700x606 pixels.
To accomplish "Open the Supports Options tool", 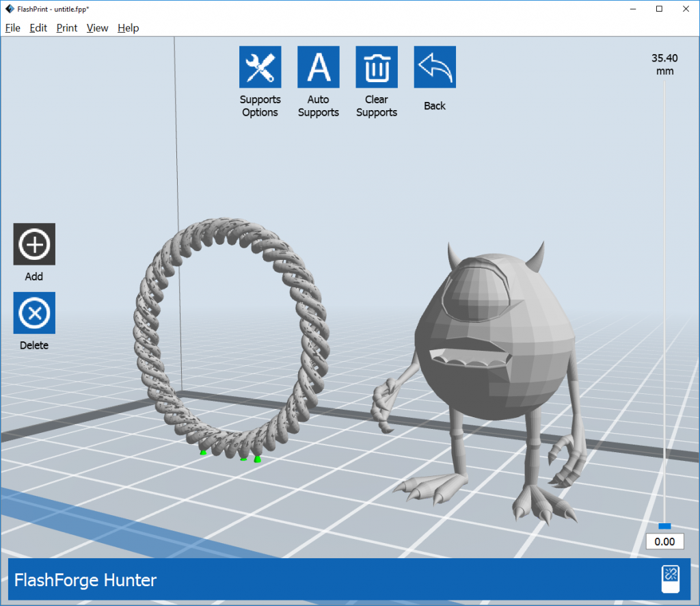I will 260,67.
